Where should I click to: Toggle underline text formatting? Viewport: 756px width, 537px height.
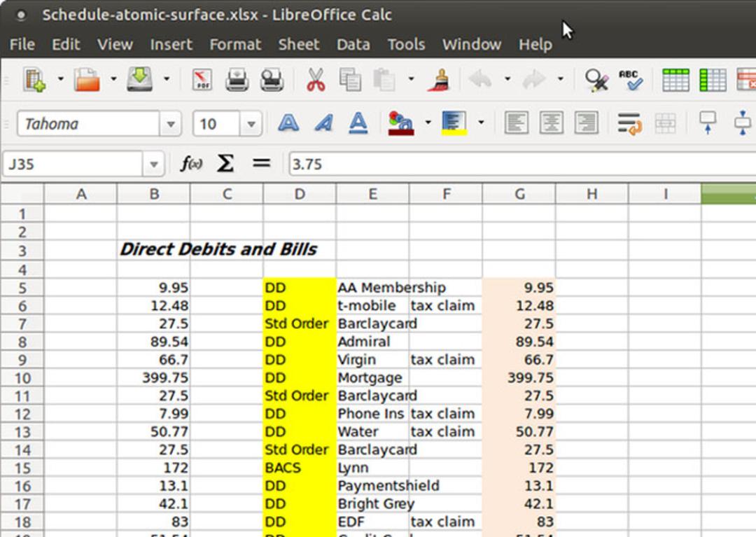tap(358, 123)
